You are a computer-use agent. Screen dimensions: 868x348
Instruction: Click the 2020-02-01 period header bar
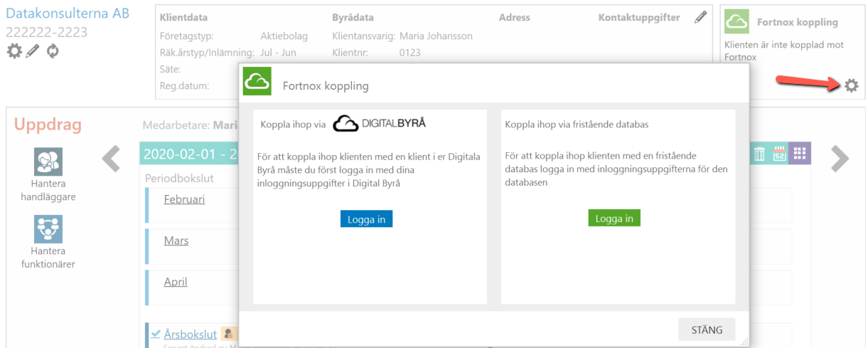190,153
